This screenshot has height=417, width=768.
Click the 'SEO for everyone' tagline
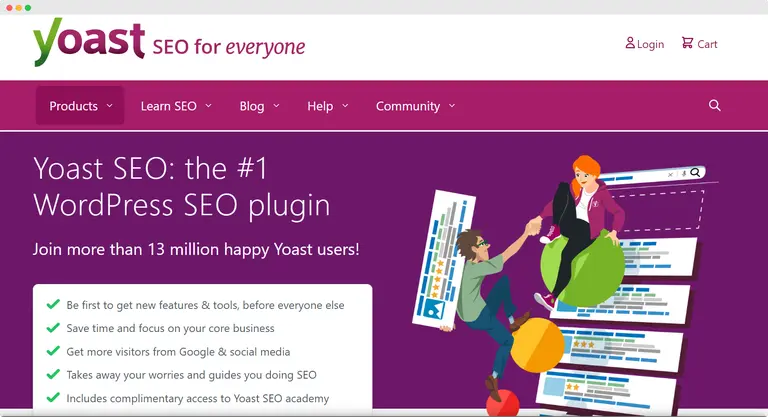[x=229, y=48]
